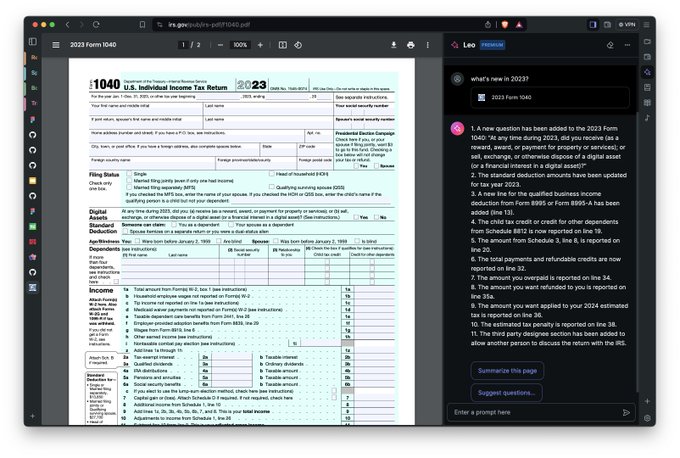Open Wallet icon in right sidebar

pos(647,57)
